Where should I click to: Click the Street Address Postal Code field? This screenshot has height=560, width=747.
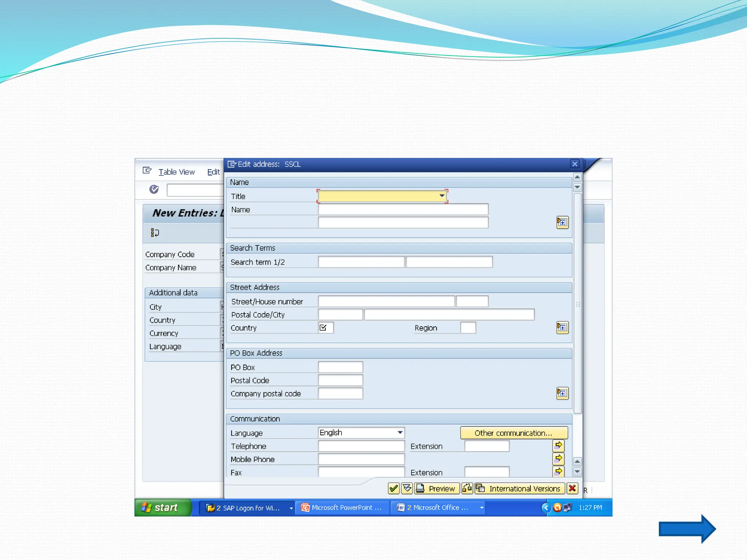coord(340,314)
